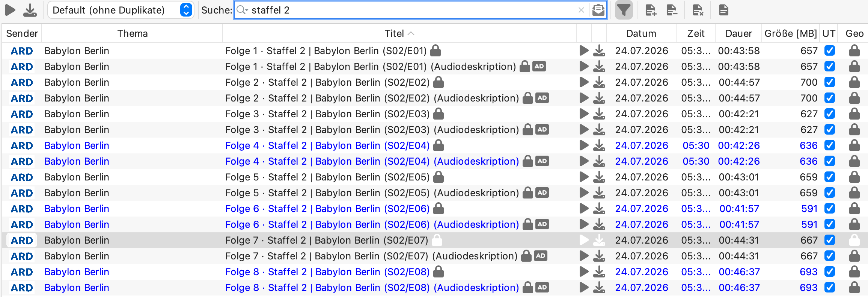The width and height of the screenshot is (868, 297).
Task: Sort by Thema column header
Action: coord(132,33)
